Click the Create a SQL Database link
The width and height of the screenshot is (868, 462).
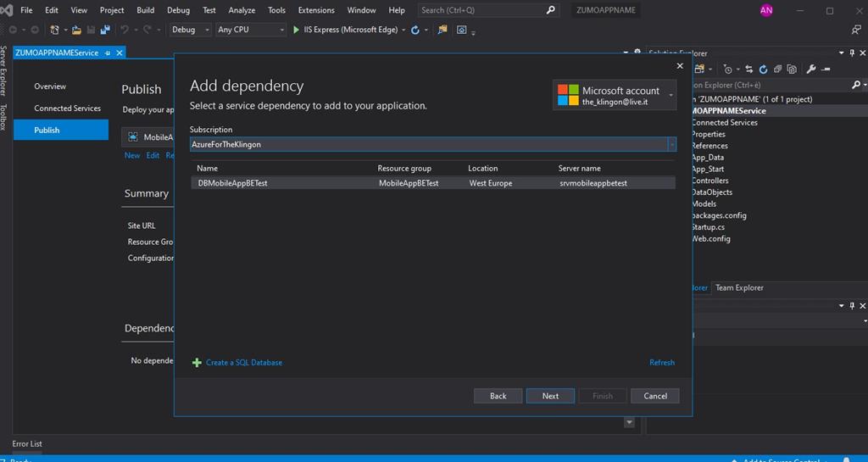[243, 363]
